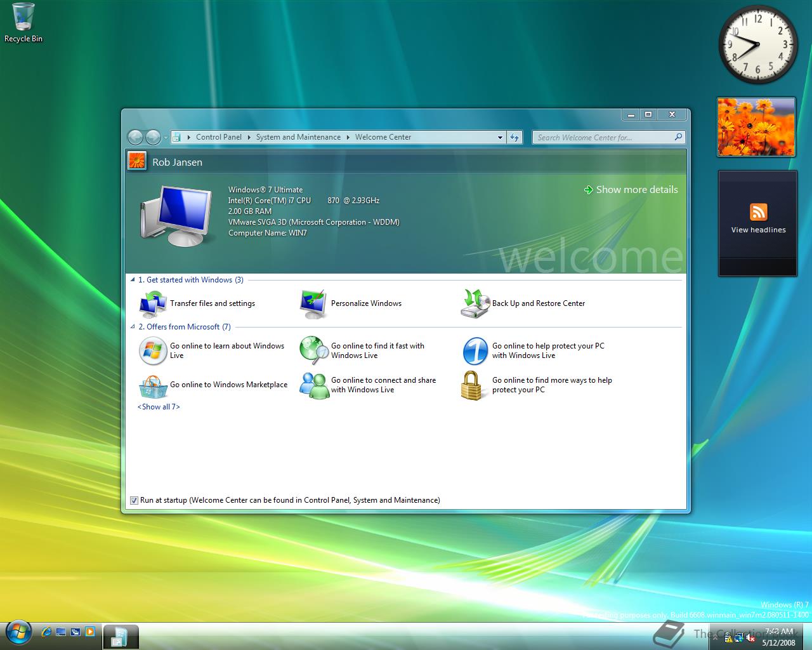Select the Welcome Center taskbar button
The height and width of the screenshot is (650, 812).
pyautogui.click(x=121, y=636)
